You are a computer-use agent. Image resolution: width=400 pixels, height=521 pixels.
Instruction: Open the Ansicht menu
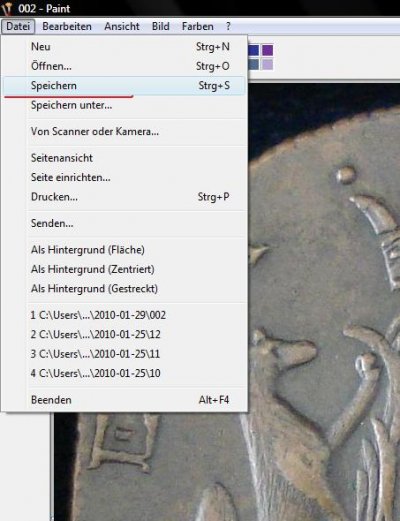click(122, 26)
